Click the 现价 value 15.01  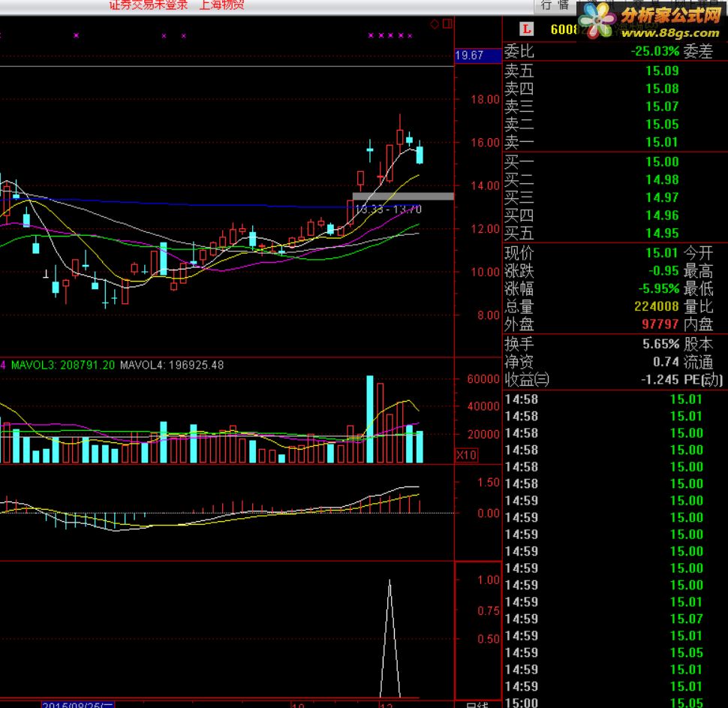tap(662, 253)
